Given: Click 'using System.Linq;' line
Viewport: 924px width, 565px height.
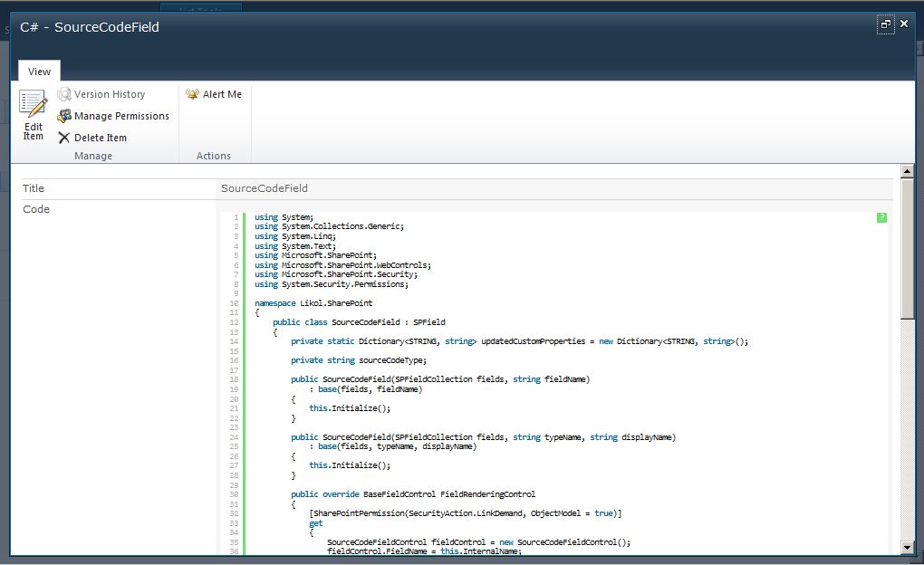Looking at the screenshot, I should tap(295, 236).
